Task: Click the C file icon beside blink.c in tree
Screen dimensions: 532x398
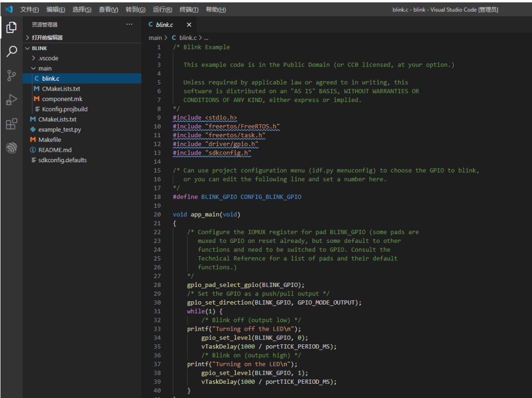Action: (x=37, y=78)
